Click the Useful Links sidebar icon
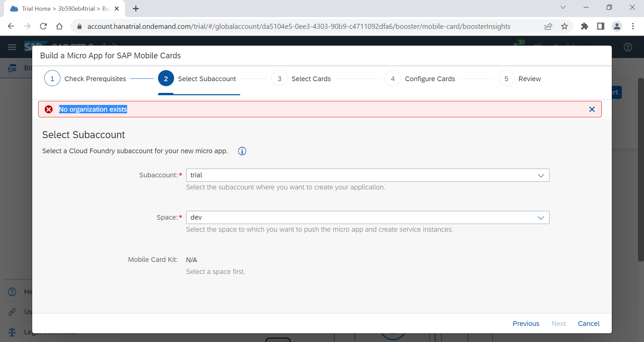Screen dimensions: 644x342 pos(12,312)
